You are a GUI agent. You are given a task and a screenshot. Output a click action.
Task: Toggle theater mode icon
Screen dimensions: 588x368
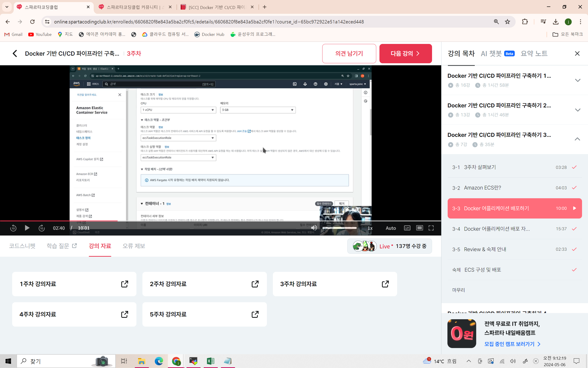(420, 228)
